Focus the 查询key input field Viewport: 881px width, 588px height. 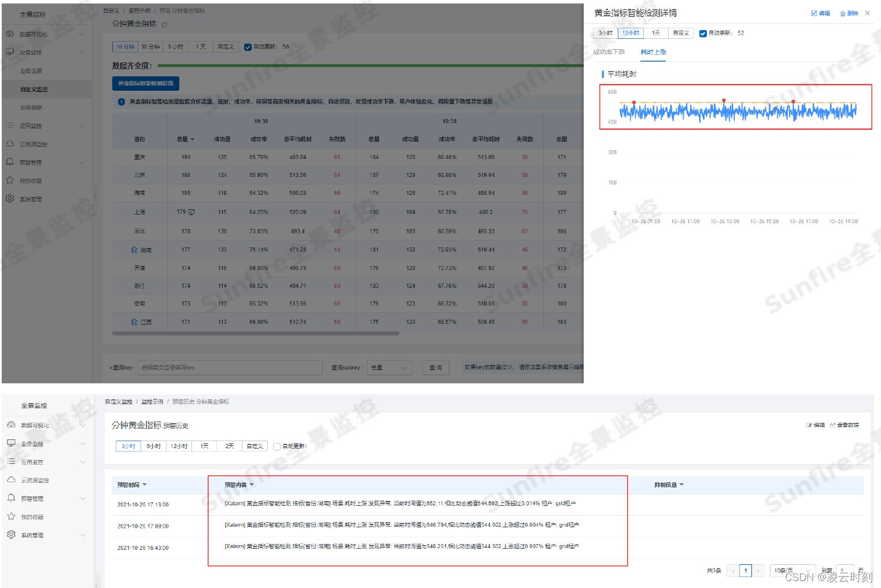click(x=230, y=367)
